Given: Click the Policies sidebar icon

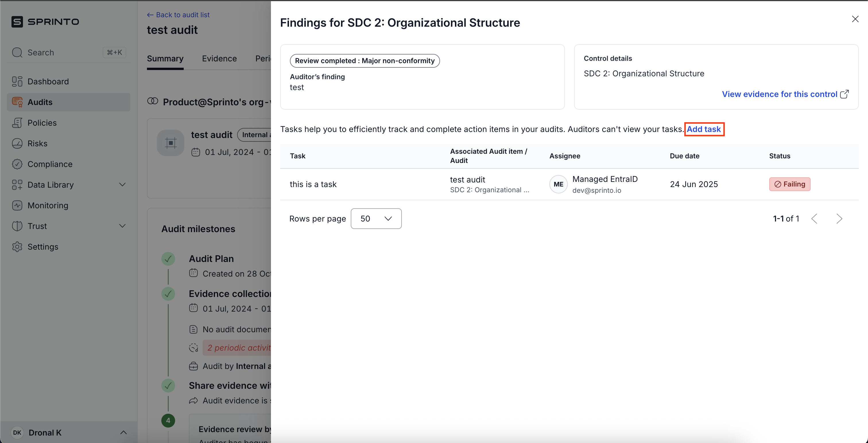Looking at the screenshot, I should [17, 123].
